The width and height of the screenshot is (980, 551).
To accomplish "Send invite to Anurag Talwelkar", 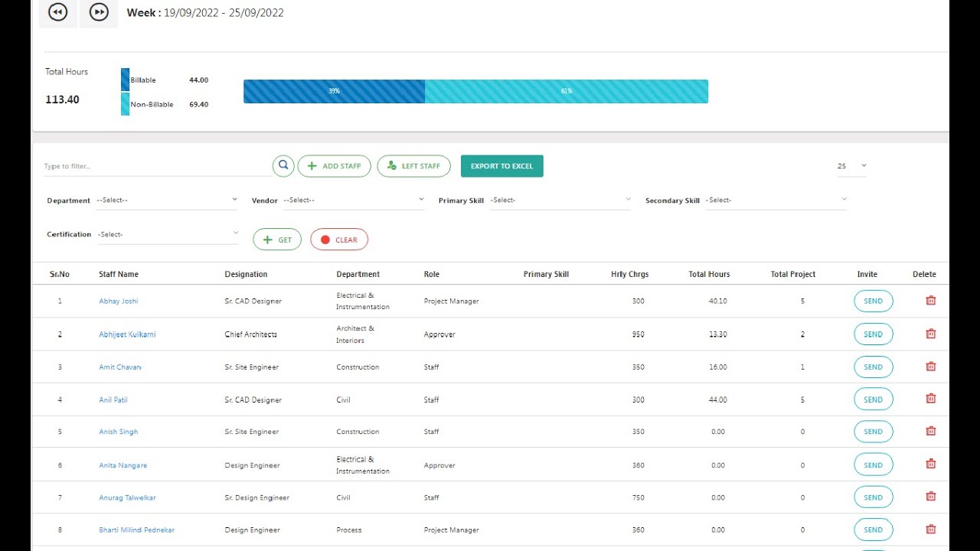I will [x=874, y=497].
